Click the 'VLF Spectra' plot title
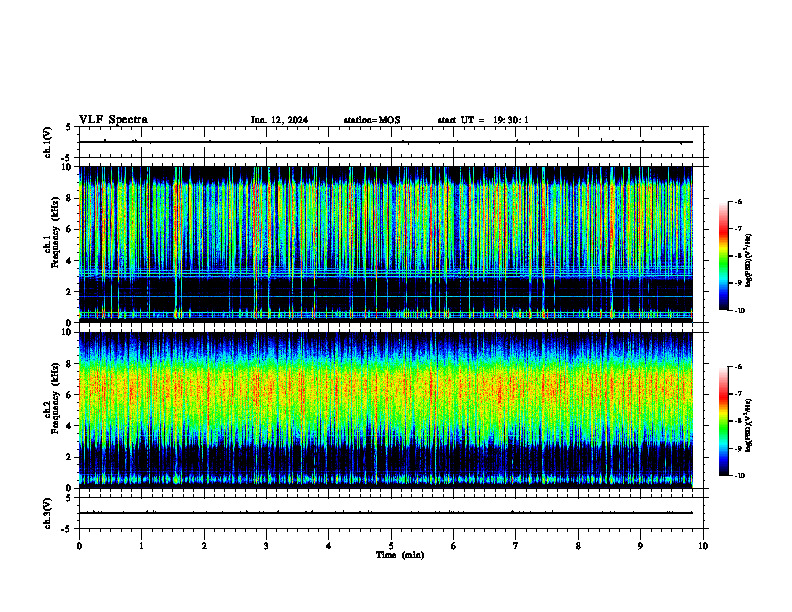Image resolution: width=792 pixels, height=612 pixels. pos(113,120)
